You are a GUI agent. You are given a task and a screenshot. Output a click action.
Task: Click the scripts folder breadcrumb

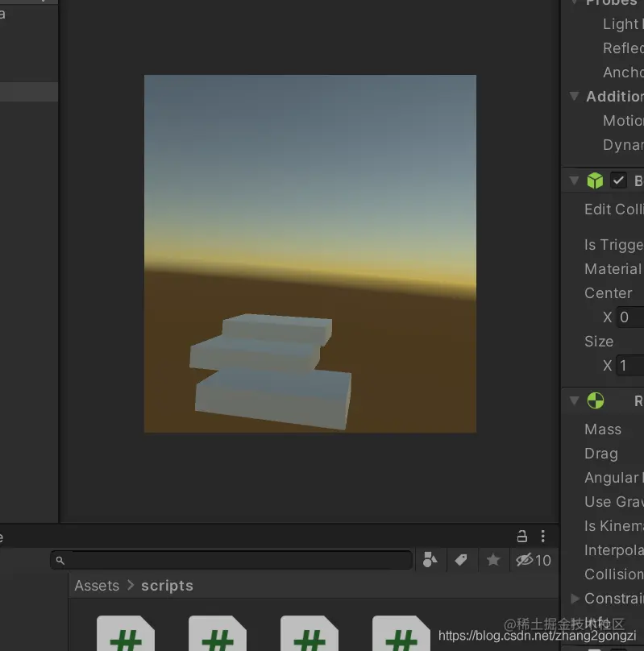click(167, 586)
